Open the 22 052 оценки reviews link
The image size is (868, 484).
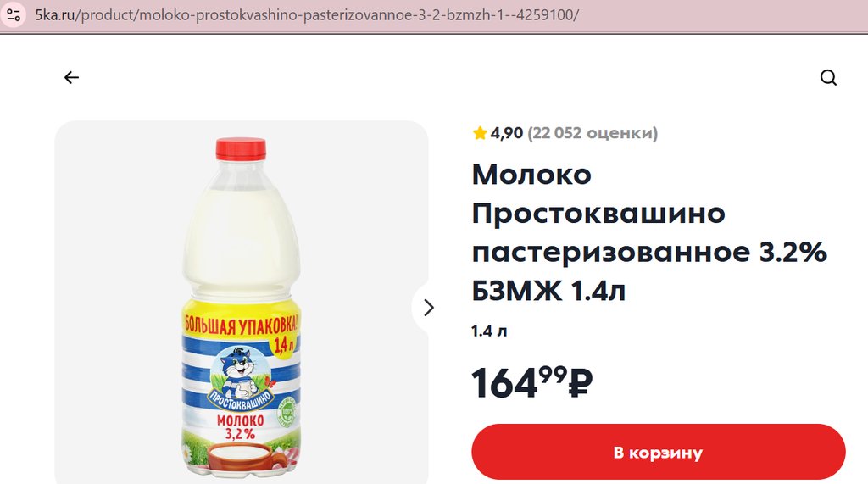pos(593,133)
